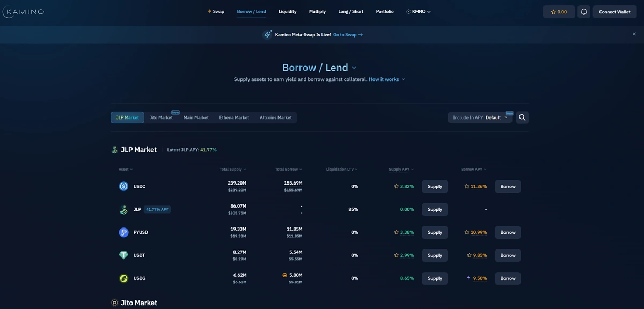This screenshot has height=309, width=644.
Task: Click the star icon beside PYUSD 10.99%
Action: pos(467,232)
